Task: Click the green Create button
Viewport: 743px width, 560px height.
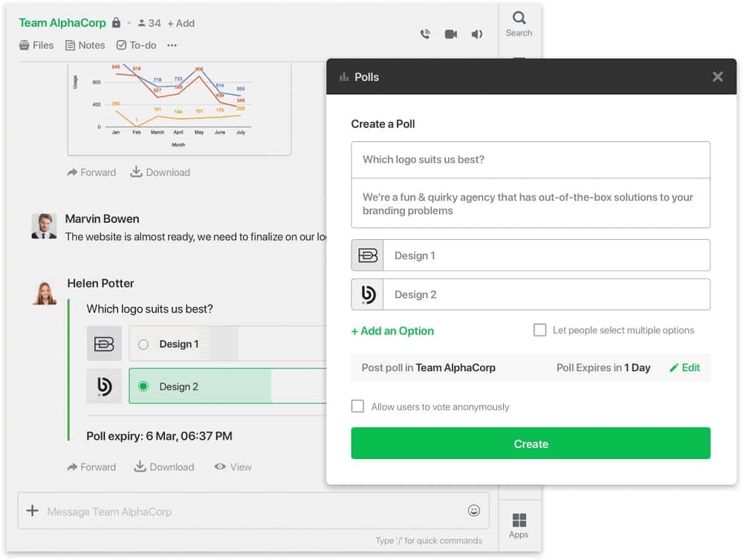Action: pos(531,443)
